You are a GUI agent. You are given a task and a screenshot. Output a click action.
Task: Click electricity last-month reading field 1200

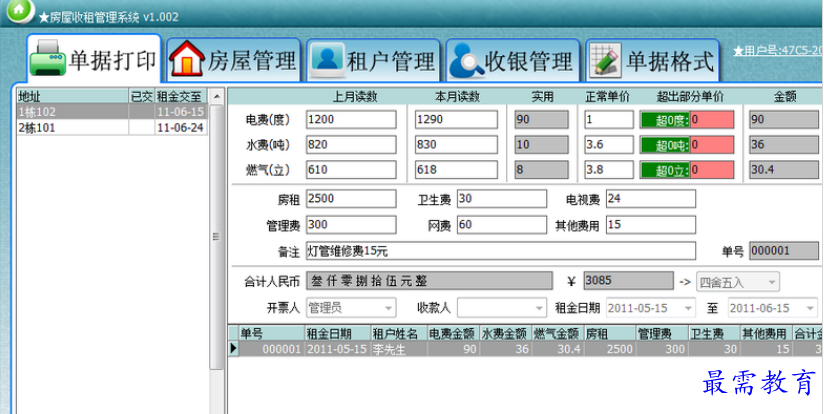(x=351, y=120)
